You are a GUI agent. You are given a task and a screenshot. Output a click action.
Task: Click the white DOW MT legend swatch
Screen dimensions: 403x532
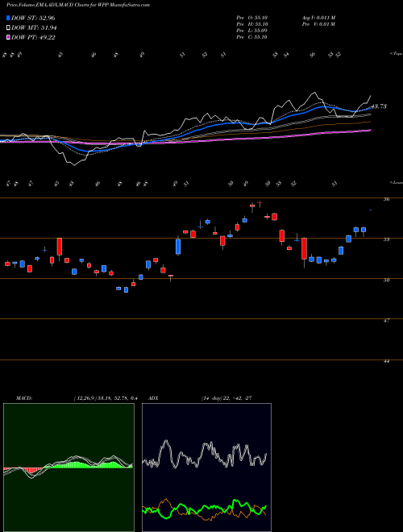(x=8, y=27)
